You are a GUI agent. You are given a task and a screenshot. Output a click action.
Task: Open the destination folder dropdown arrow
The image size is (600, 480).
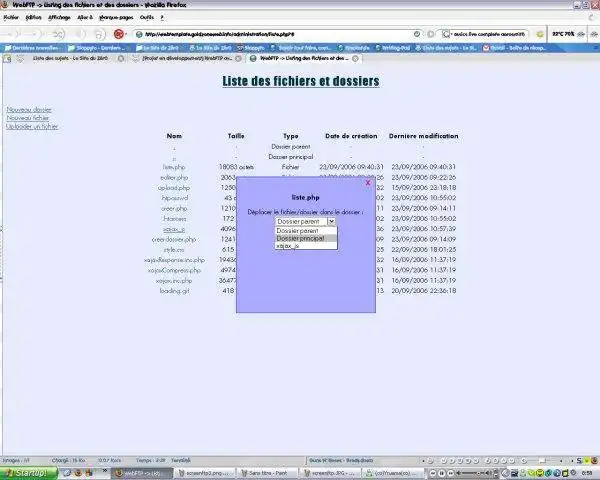pos(331,222)
